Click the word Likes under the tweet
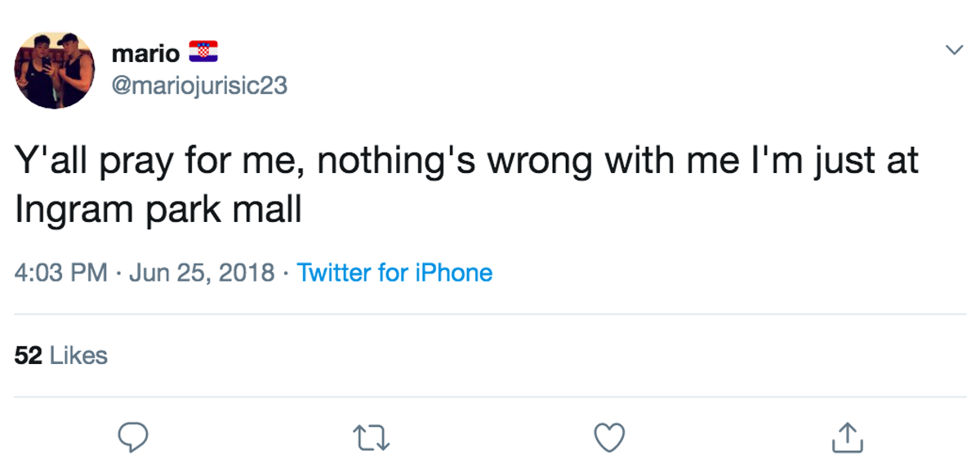 (78, 356)
